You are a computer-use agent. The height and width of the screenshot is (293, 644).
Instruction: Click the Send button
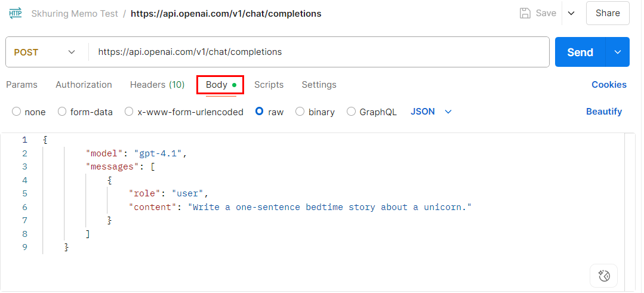coord(580,52)
